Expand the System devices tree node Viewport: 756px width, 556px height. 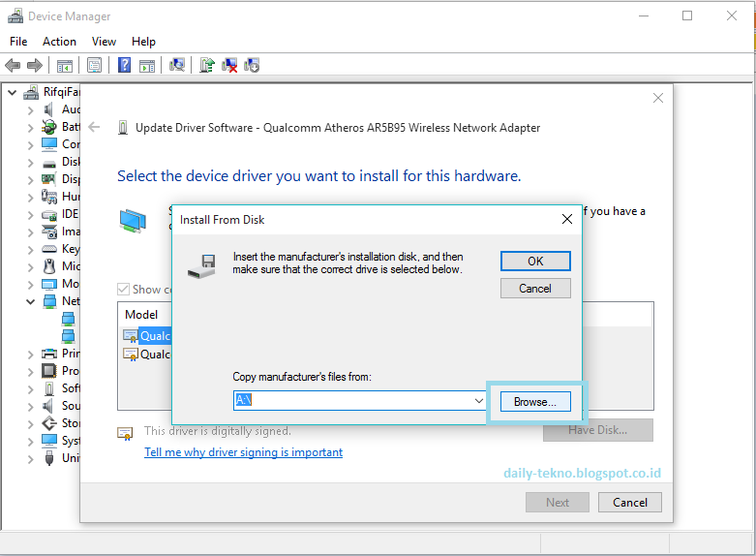tap(30, 441)
